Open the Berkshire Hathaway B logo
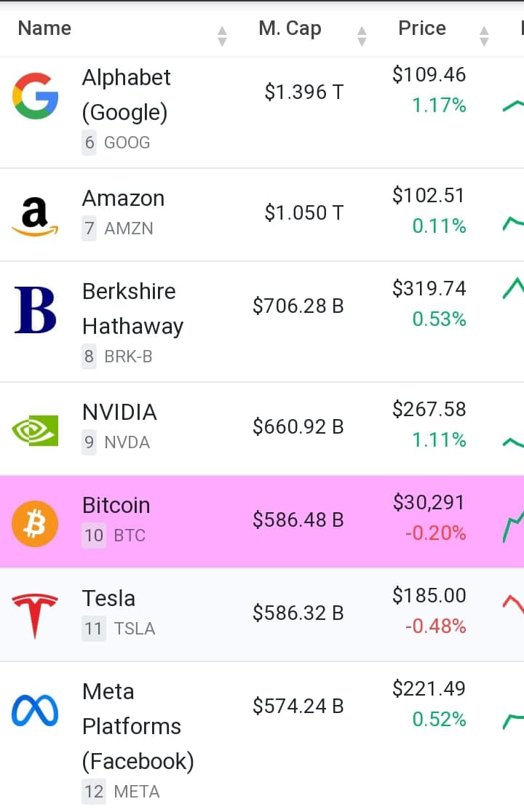524x812 pixels. click(x=35, y=310)
